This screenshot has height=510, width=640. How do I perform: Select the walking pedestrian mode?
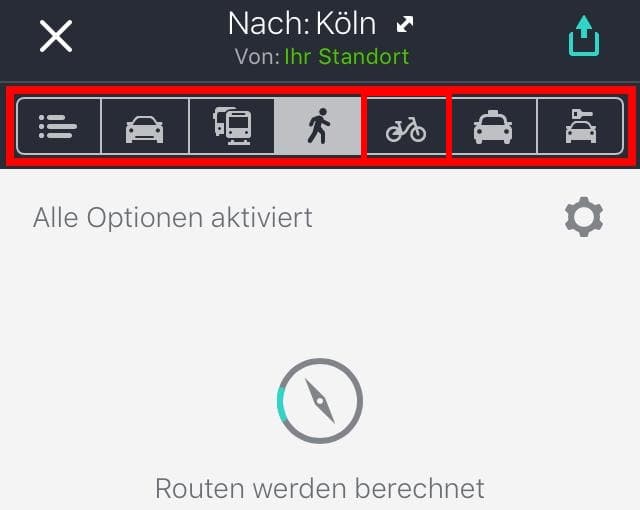pos(318,126)
